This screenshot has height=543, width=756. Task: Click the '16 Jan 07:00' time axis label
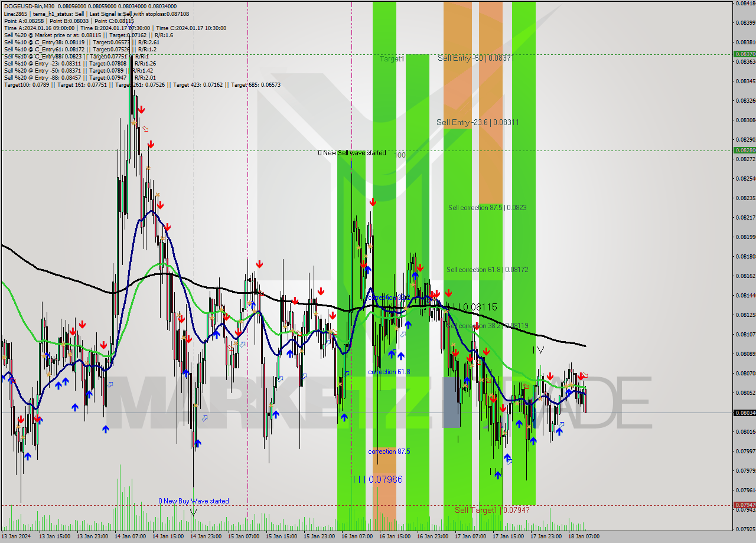357,537
